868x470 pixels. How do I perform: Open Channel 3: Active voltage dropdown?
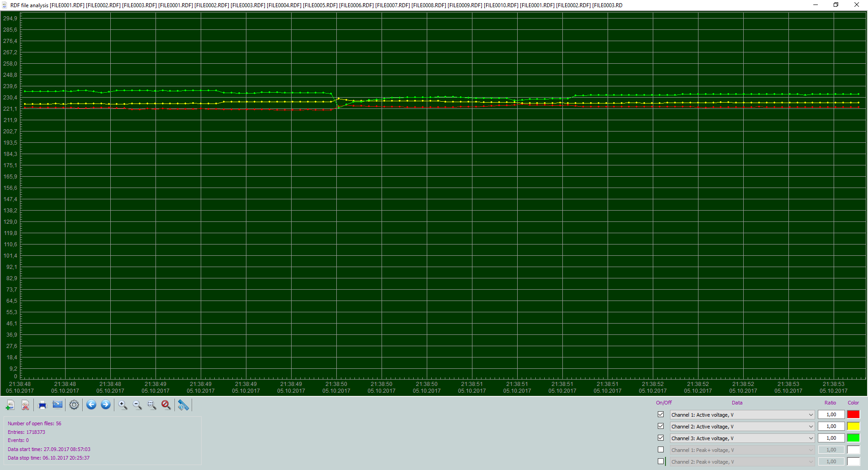pos(742,438)
